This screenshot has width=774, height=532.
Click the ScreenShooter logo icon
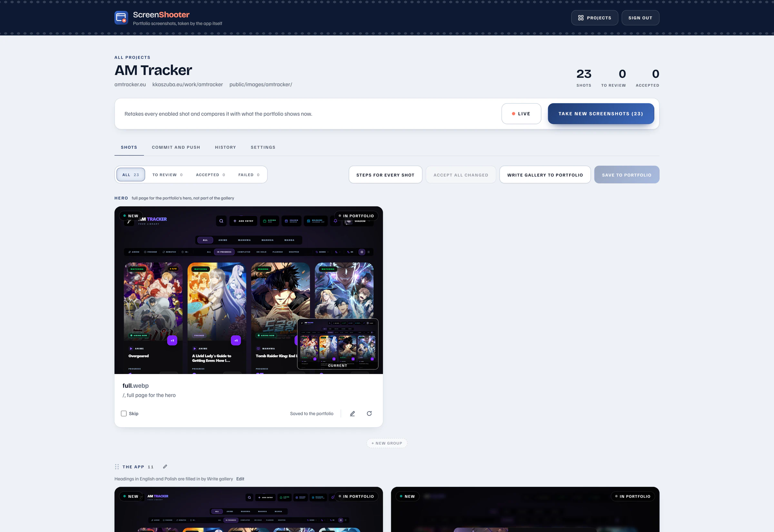(x=121, y=18)
